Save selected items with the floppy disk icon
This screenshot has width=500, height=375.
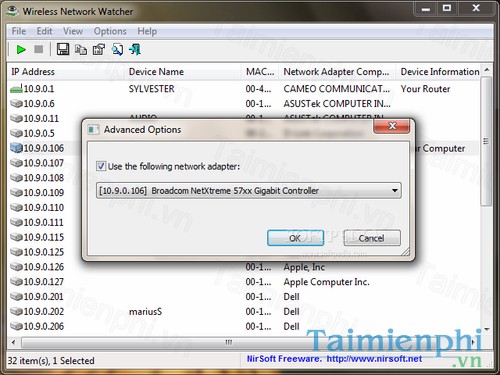click(63, 49)
